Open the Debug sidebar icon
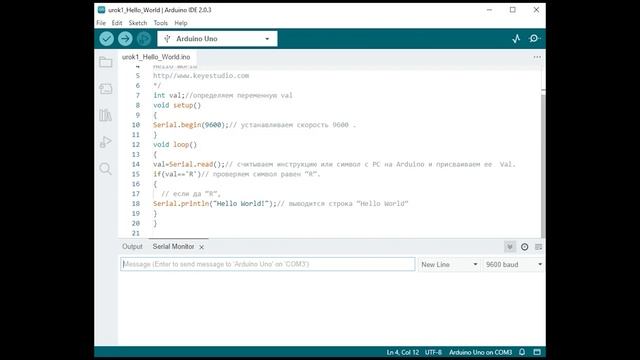This screenshot has width=640, height=360. [106, 142]
